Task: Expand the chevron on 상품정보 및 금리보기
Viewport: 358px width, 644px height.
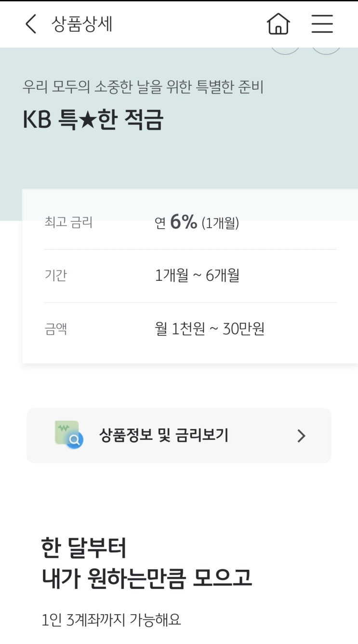Action: click(302, 436)
